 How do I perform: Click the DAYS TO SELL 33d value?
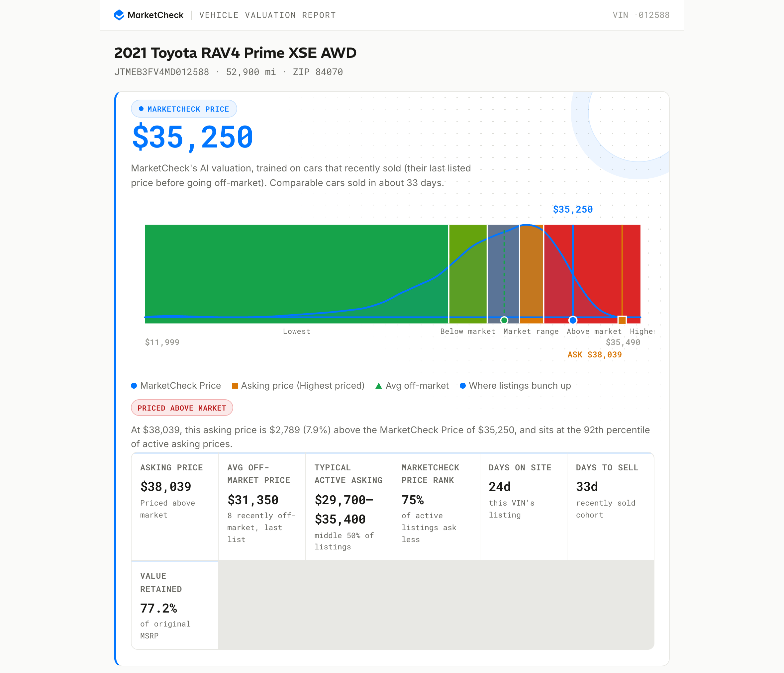click(x=587, y=487)
